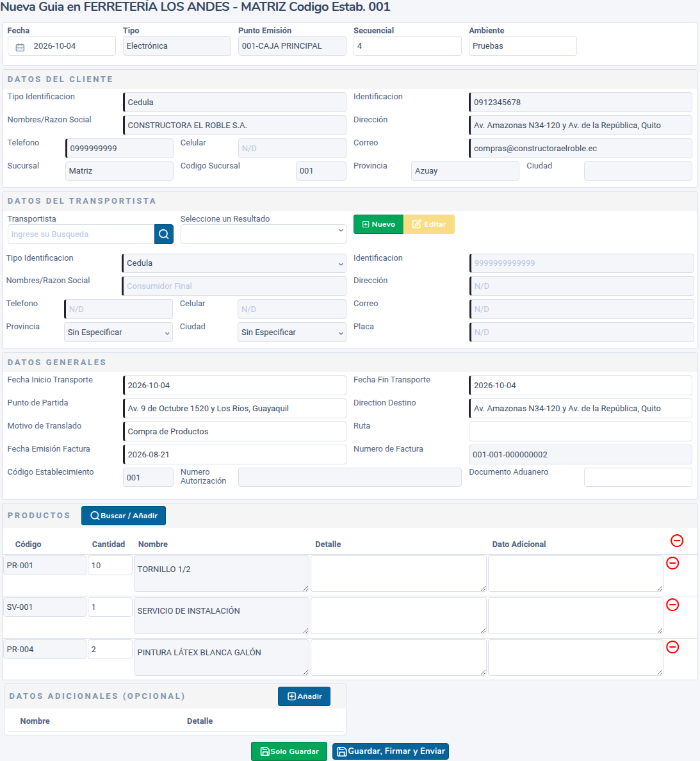Click the transportista Nombres/Razon Social field

coord(234,286)
